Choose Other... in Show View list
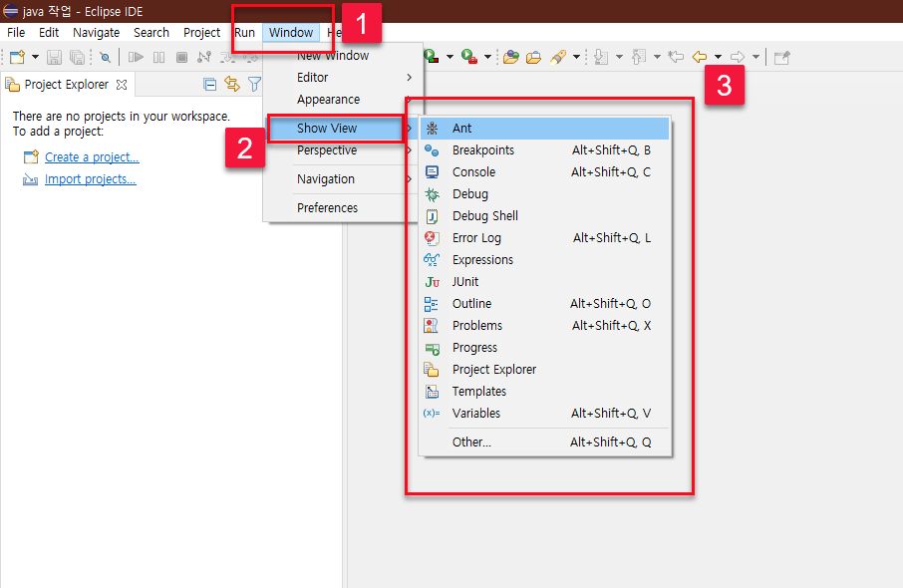The image size is (903, 588). tap(545, 442)
